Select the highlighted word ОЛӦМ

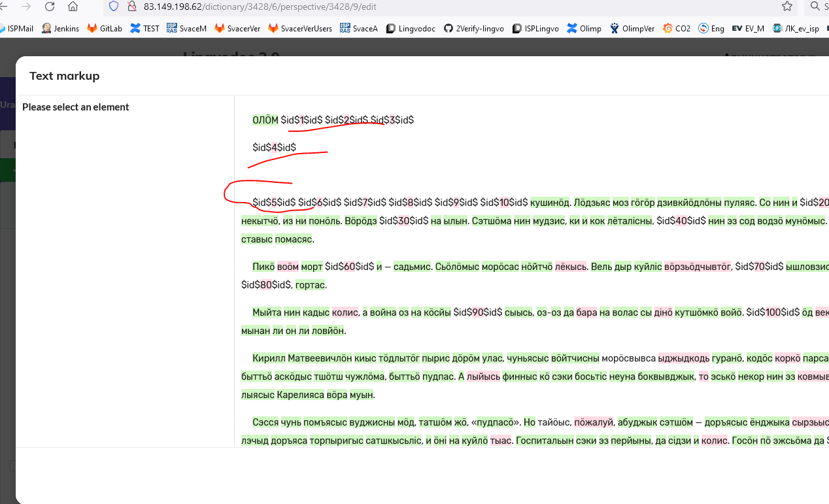[x=265, y=120]
